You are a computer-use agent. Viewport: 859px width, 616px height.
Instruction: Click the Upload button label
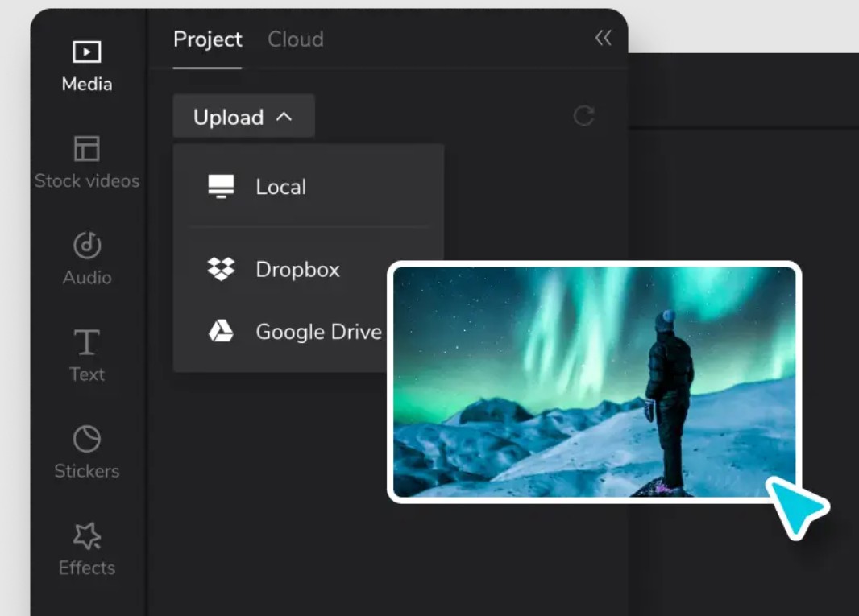[228, 118]
